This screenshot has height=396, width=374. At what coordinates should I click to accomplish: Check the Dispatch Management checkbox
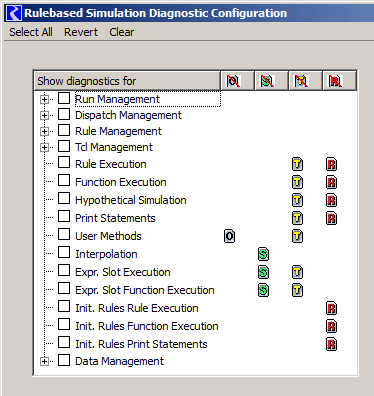click(64, 114)
